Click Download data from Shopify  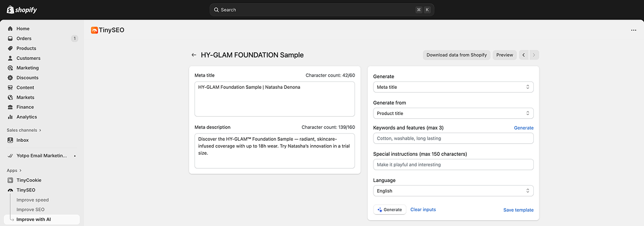(x=456, y=55)
